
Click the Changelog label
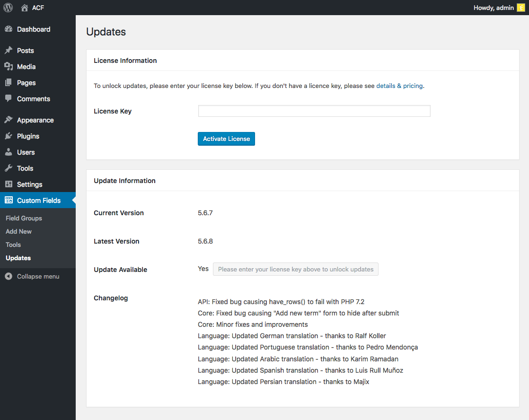tap(111, 298)
